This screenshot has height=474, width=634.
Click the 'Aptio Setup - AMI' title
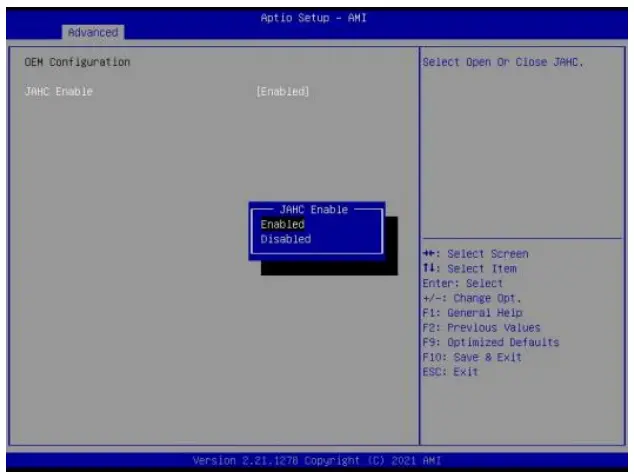click(314, 18)
